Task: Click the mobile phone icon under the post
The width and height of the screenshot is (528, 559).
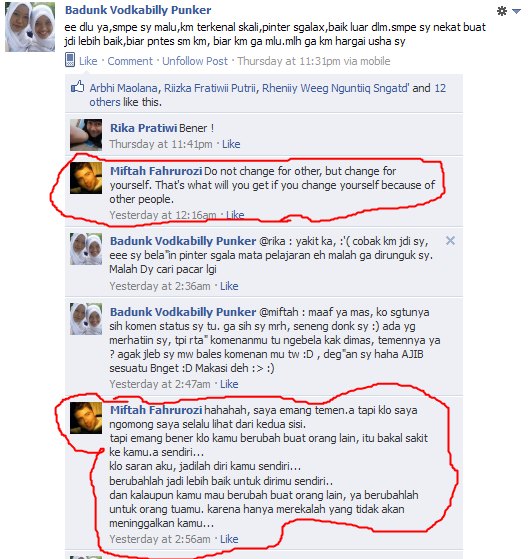Action: 70,60
